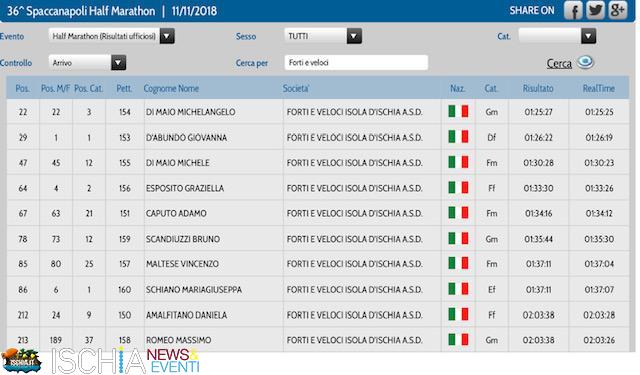Viewport: 640px width, 375px height.
Task: Click the Ischia News & Eventi logo
Action: click(126, 361)
